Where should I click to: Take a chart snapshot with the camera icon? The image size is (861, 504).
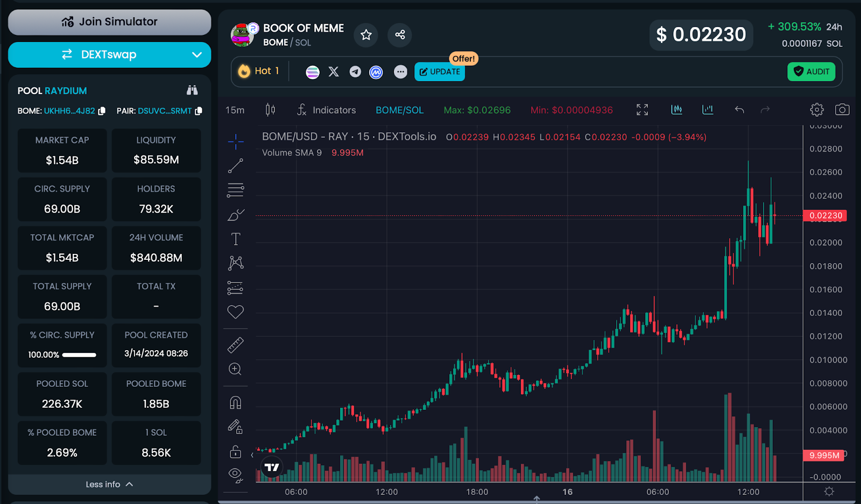[x=842, y=110]
